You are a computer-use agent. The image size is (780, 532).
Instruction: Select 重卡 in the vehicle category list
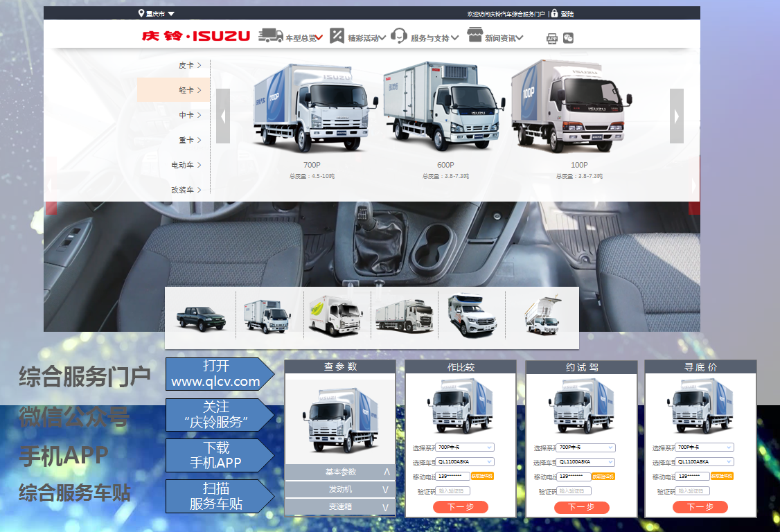[190, 140]
